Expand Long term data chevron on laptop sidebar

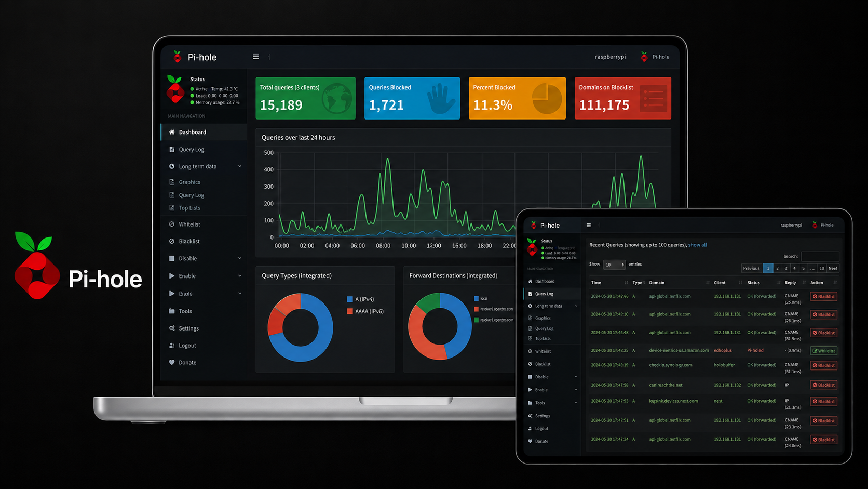[240, 166]
